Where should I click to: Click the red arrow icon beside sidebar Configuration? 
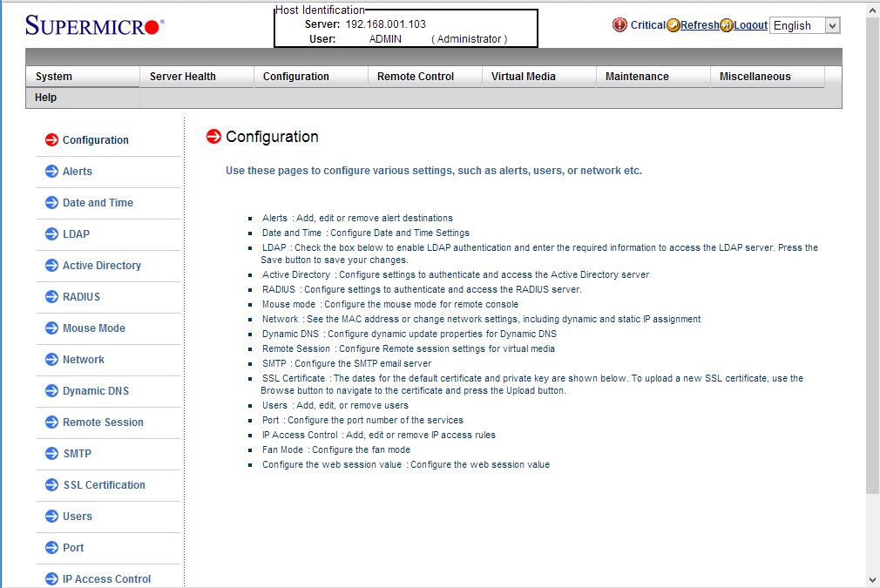tap(51, 139)
